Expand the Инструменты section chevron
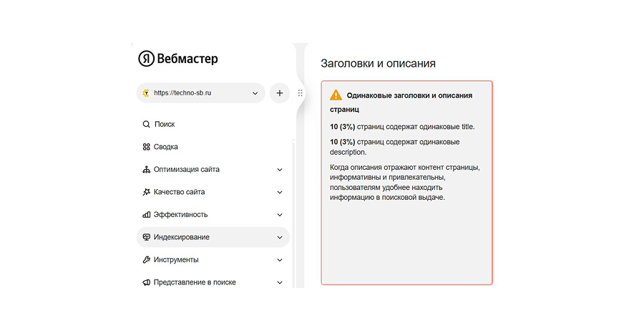Image resolution: width=644 pixels, height=331 pixels. (x=280, y=259)
